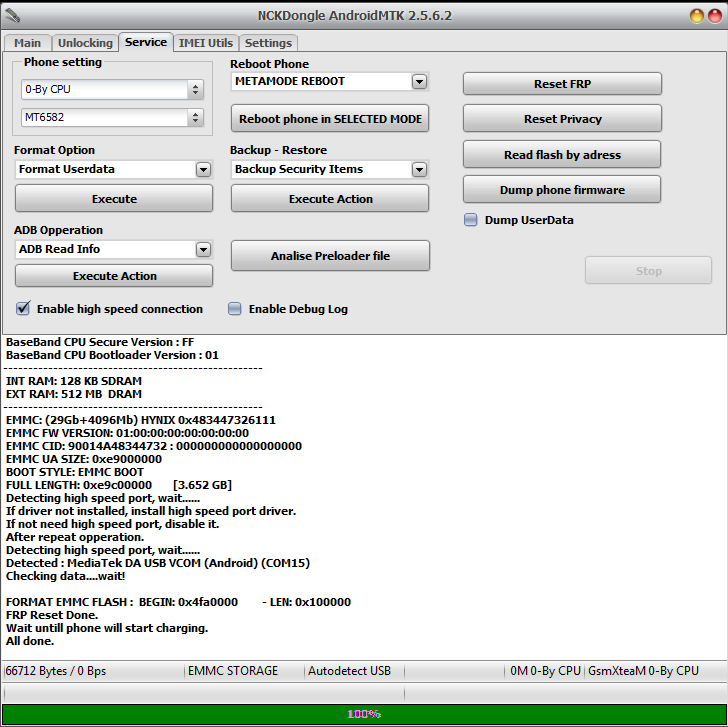728x727 pixels.
Task: Open the Unlocking tab
Action: click(x=85, y=43)
